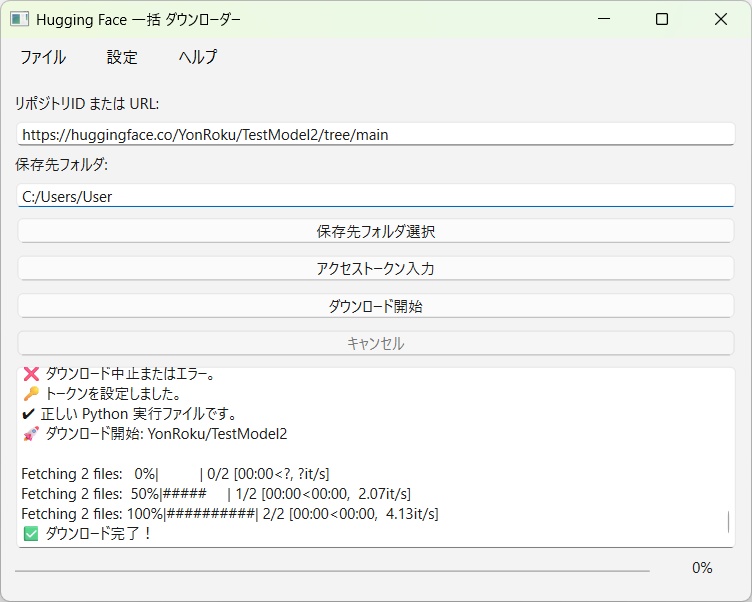Start download with ダウンロード開始
752x602 pixels.
(376, 306)
